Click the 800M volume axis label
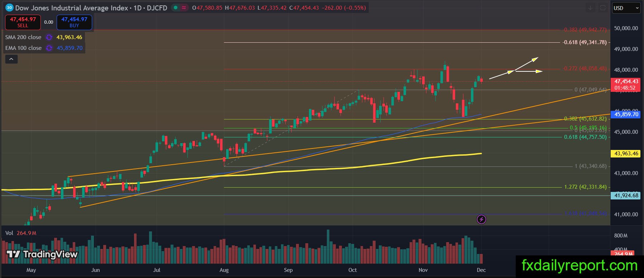Viewport: 644px width, 278px height. pyautogui.click(x=620, y=236)
